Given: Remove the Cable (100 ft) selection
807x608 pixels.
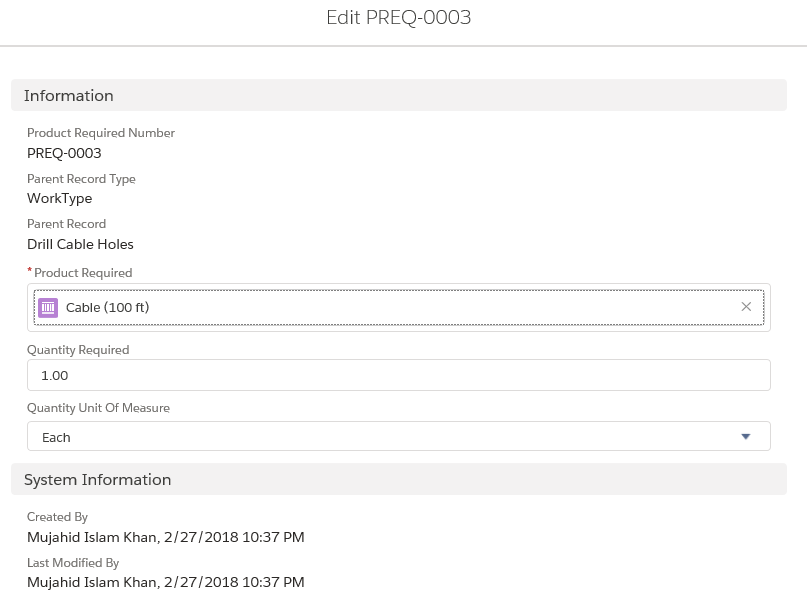Looking at the screenshot, I should [x=746, y=307].
